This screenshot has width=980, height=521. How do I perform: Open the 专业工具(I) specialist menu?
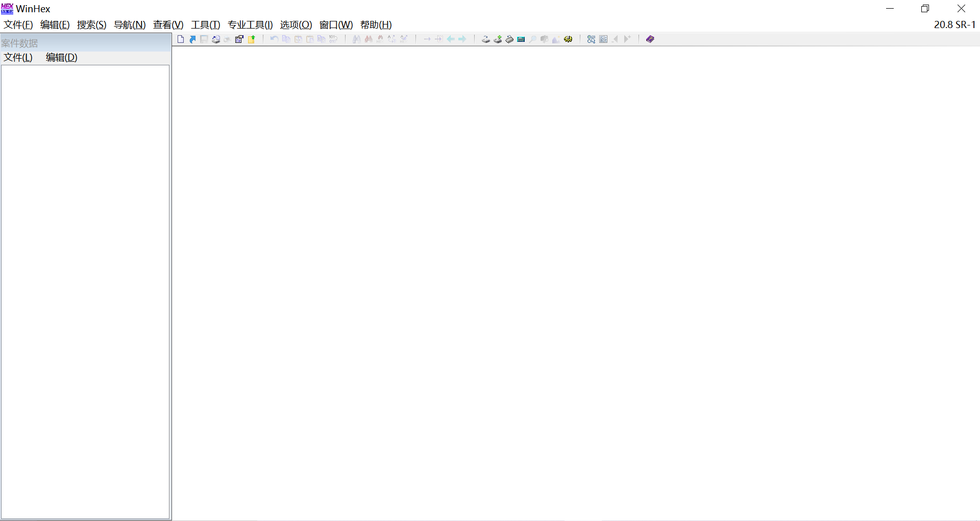point(250,25)
